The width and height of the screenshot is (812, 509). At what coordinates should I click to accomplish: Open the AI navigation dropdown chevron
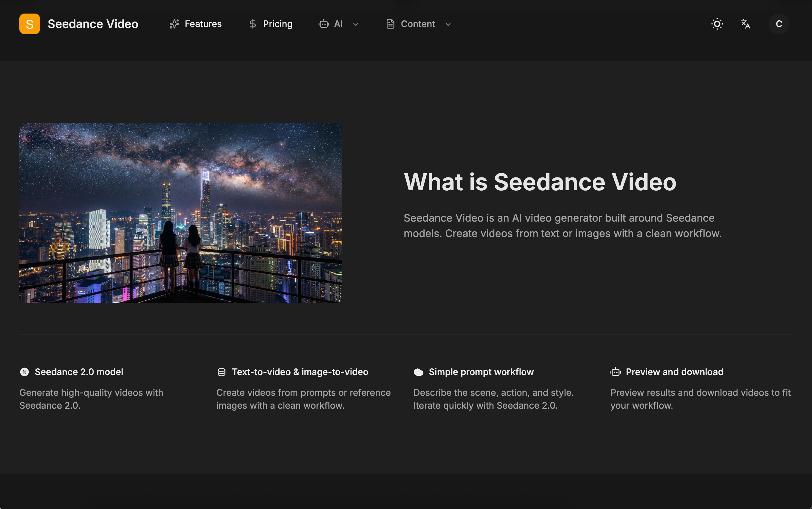[356, 24]
